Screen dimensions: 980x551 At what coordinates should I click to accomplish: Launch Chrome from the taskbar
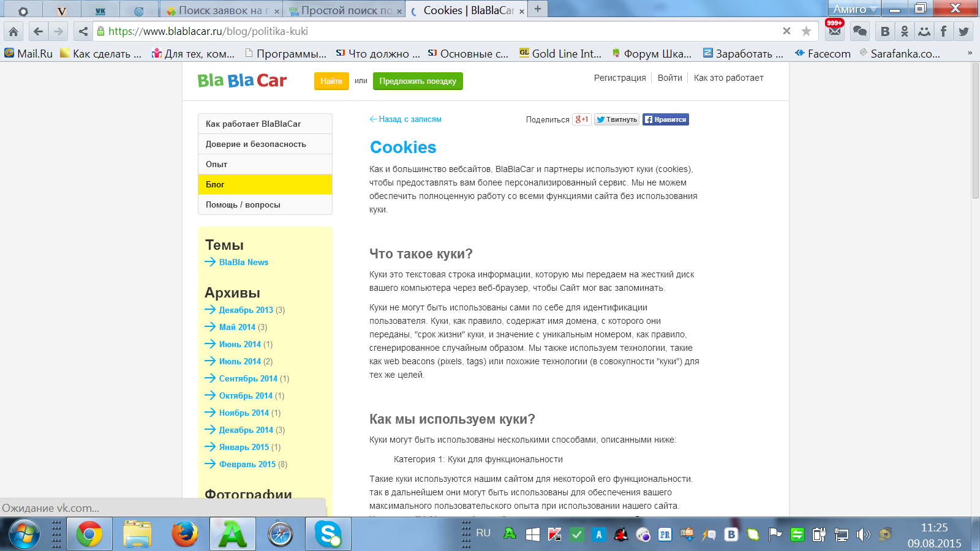tap(89, 534)
